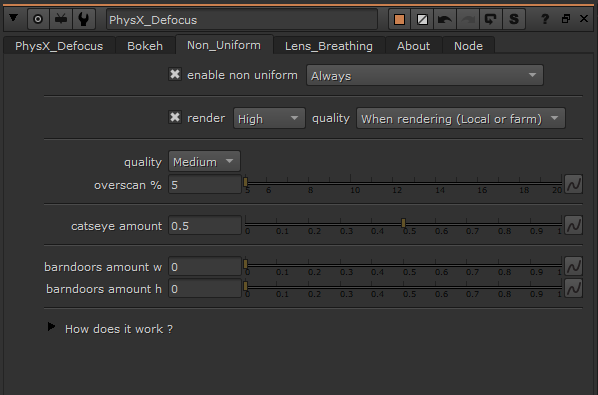
Task: Open catseye amount animation menu icon
Action: coord(573,225)
